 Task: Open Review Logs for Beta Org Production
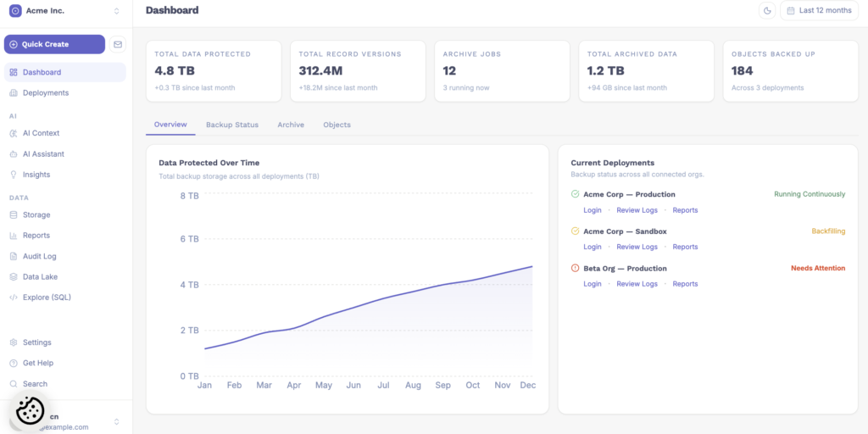pos(637,284)
